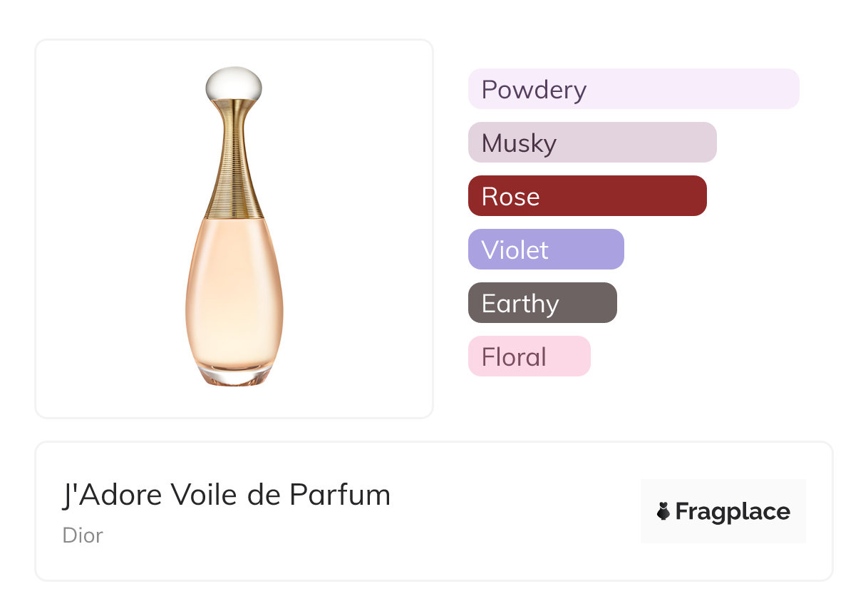The width and height of the screenshot is (868, 616).
Task: Click the "Musky" text label
Action: pyautogui.click(x=519, y=143)
